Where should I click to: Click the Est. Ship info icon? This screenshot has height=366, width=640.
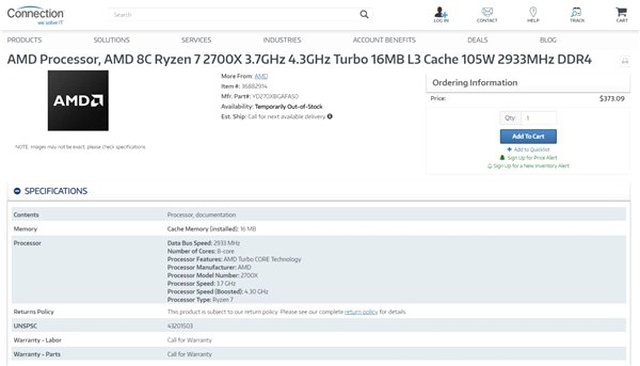(x=330, y=116)
